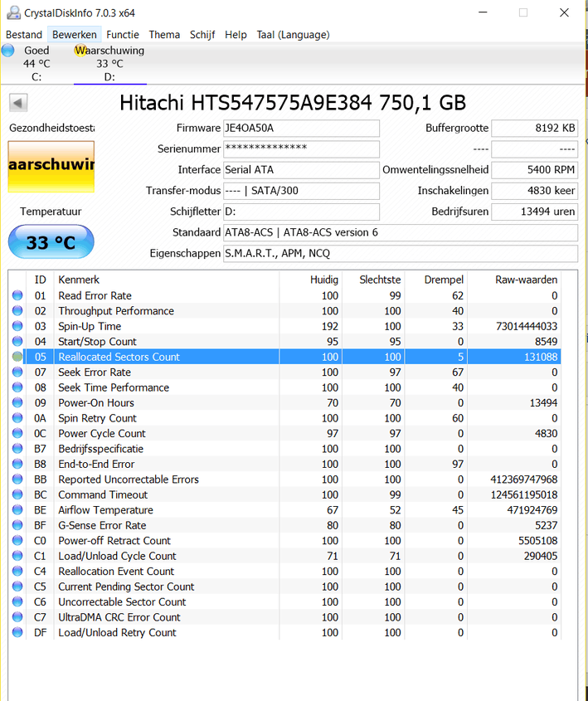The height and width of the screenshot is (701, 588).
Task: Click the status icon for Command Timeout
Action: pyautogui.click(x=17, y=494)
